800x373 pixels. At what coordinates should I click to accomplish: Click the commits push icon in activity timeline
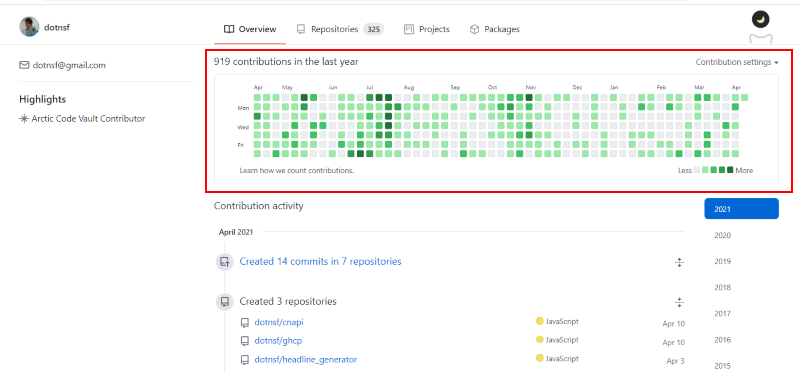(224, 262)
